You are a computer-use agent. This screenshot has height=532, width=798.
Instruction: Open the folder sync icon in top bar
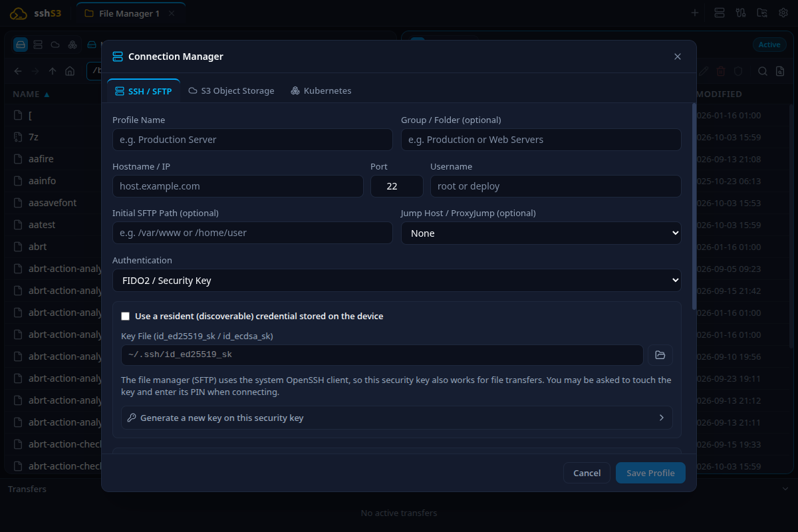762,13
